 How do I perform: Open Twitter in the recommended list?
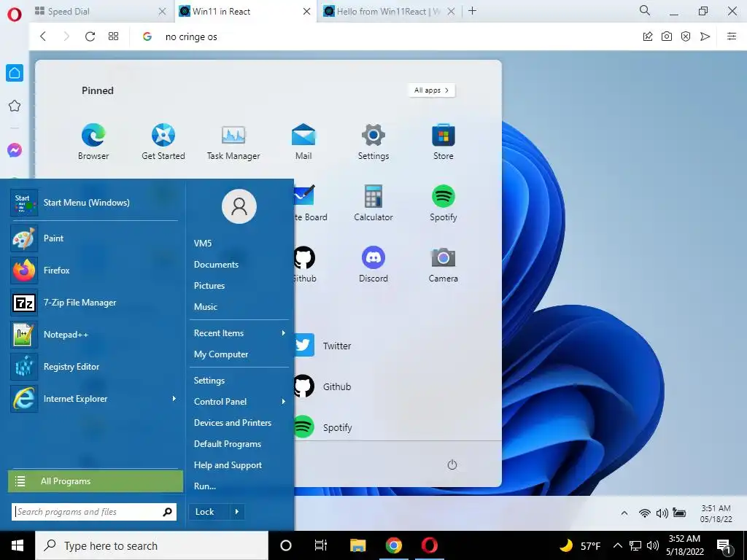(x=322, y=345)
